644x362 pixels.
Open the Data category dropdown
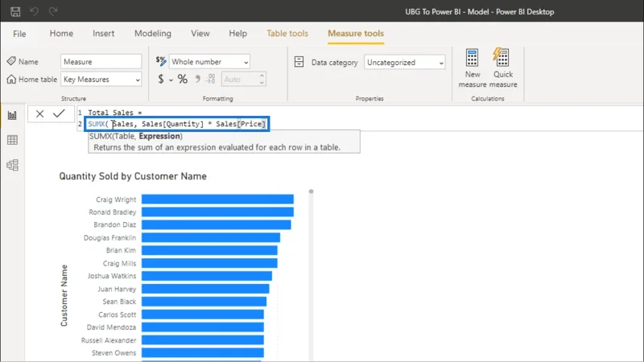tap(405, 63)
